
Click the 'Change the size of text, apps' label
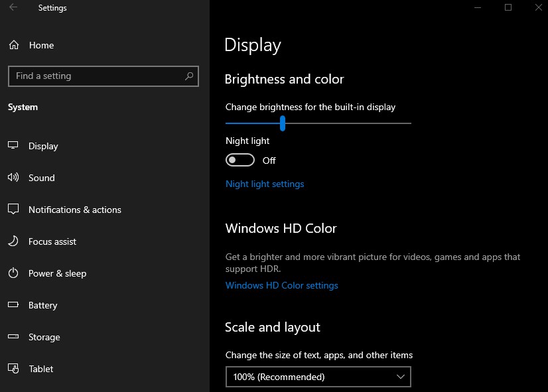(x=318, y=355)
